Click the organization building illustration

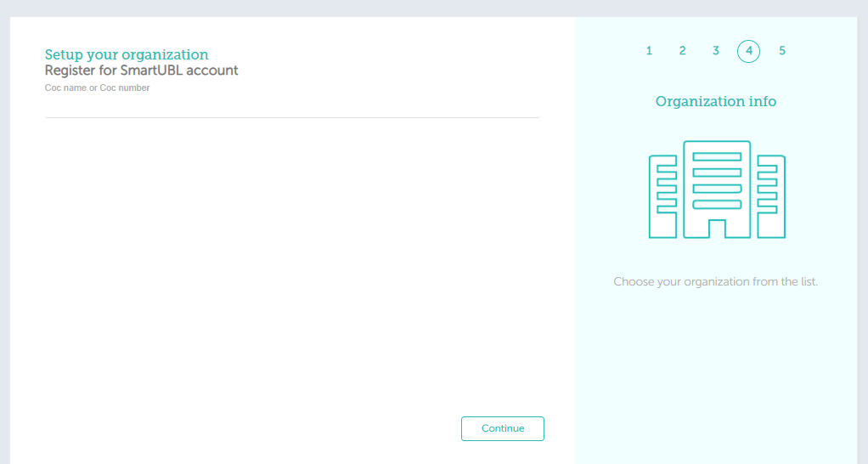tap(716, 189)
